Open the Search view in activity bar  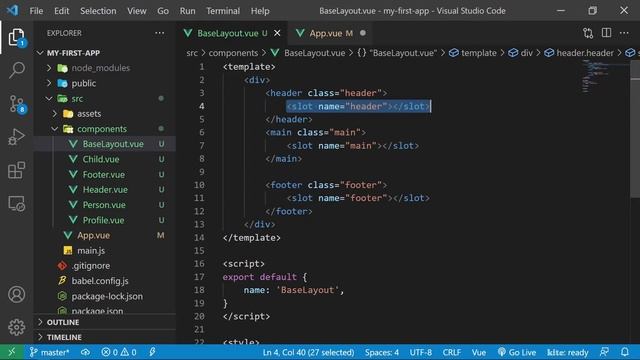16,70
